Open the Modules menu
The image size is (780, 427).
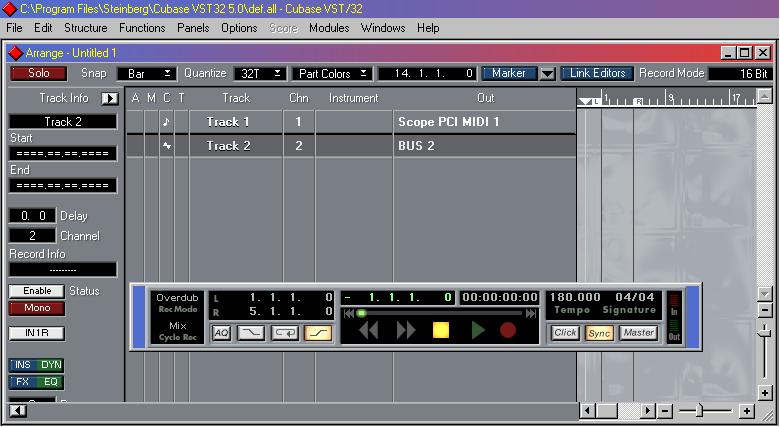pos(329,28)
